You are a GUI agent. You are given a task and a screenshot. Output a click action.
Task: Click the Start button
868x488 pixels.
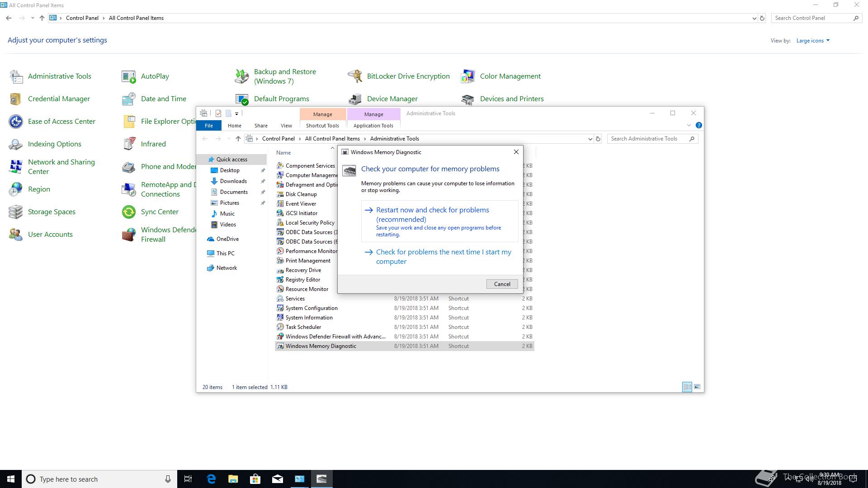(x=11, y=479)
